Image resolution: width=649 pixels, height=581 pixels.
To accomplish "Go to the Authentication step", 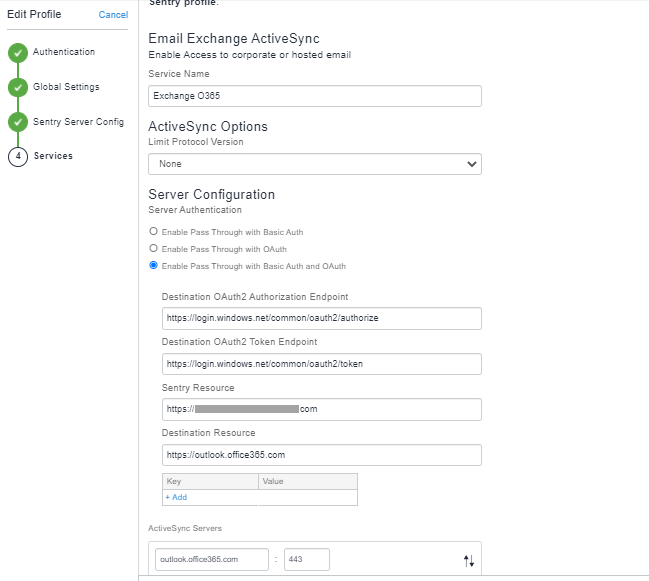I will click(x=64, y=52).
